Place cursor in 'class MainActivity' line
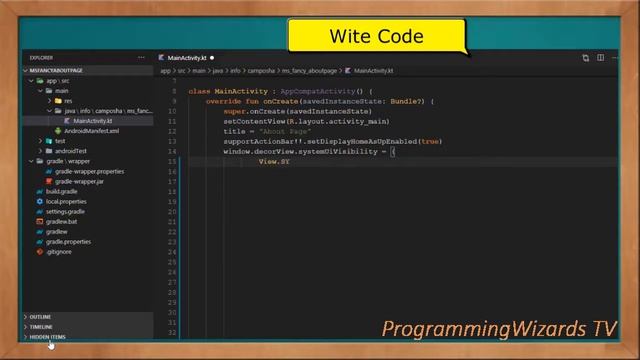Image resolution: width=640 pixels, height=360 pixels. point(280,91)
